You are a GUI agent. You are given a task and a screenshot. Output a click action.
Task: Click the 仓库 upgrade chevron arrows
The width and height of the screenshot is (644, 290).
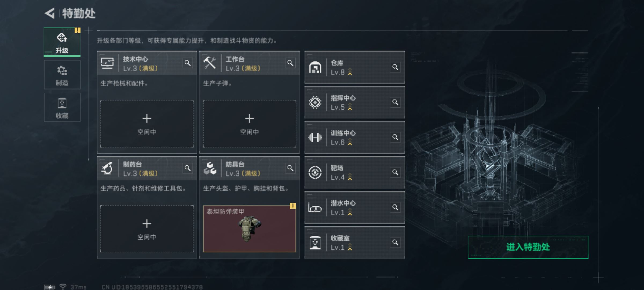[x=350, y=72]
